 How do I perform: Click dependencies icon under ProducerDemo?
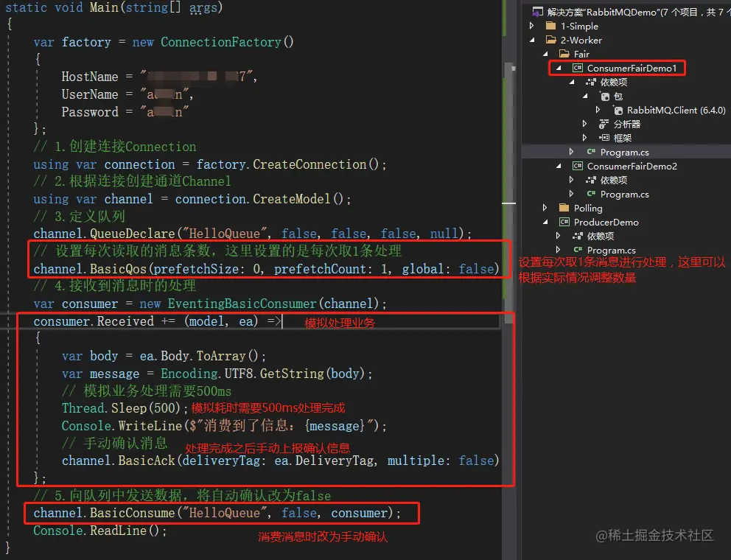(578, 236)
